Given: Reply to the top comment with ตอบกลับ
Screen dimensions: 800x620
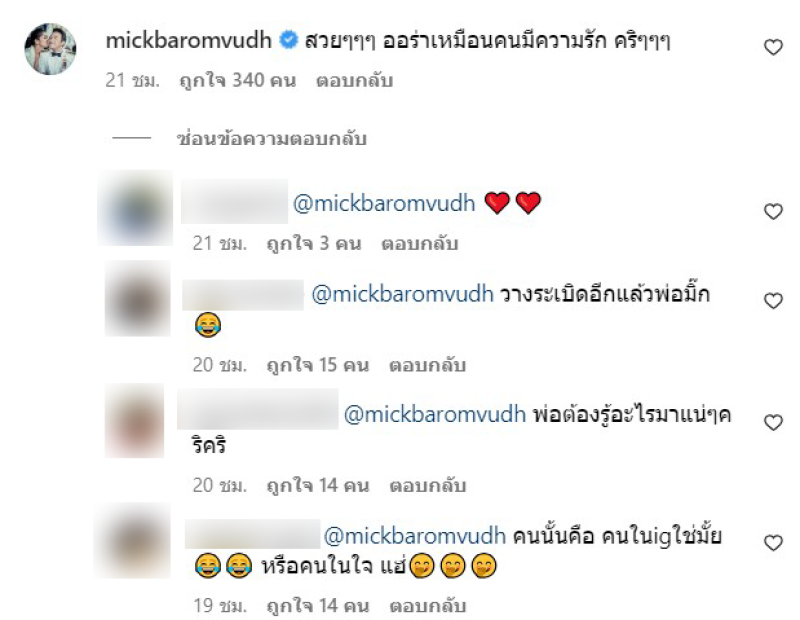Looking at the screenshot, I should 355,81.
